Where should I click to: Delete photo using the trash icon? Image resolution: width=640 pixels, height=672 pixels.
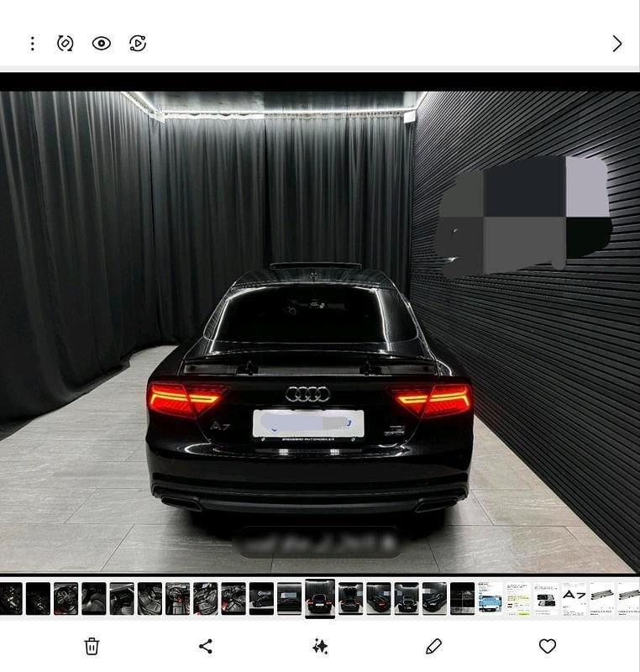(x=92, y=646)
